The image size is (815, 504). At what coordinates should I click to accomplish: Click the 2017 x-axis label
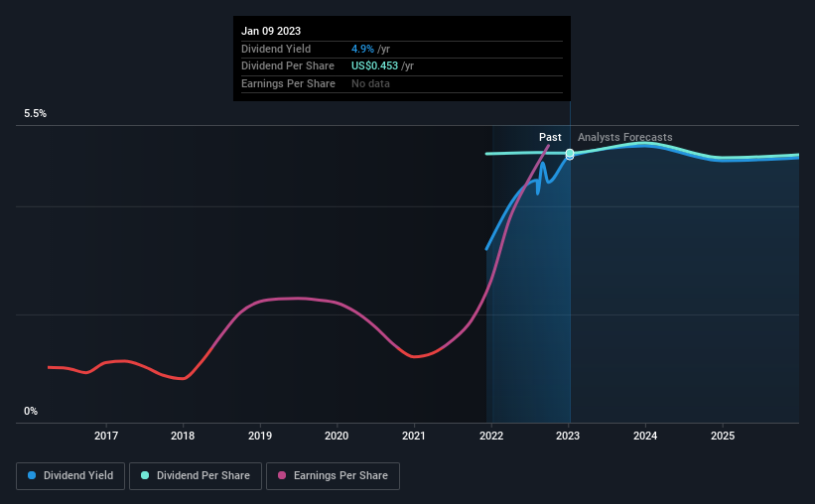[x=106, y=436]
